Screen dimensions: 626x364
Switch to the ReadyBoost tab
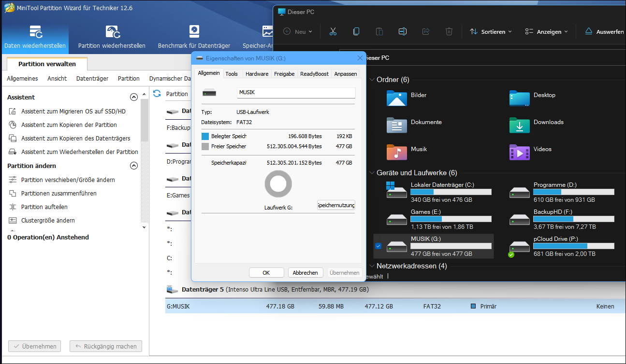tap(314, 74)
